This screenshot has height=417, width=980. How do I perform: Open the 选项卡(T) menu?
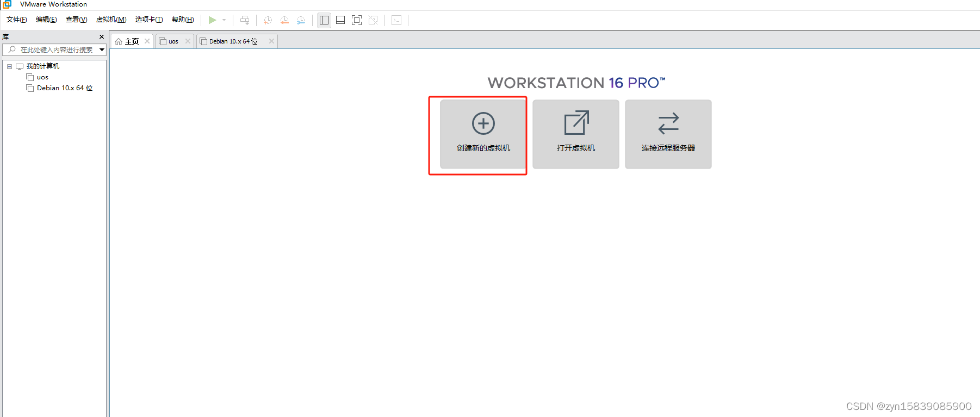point(149,20)
